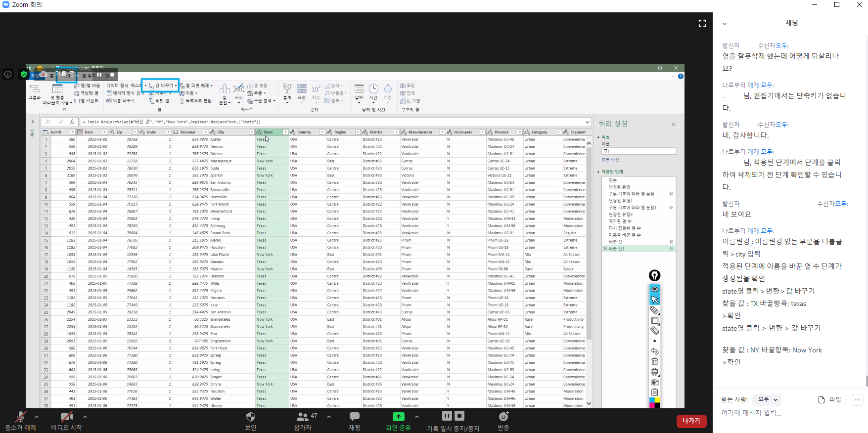Open the Chat tab in Zoom toolbar
This screenshot has height=433, width=868.
coord(354,417)
